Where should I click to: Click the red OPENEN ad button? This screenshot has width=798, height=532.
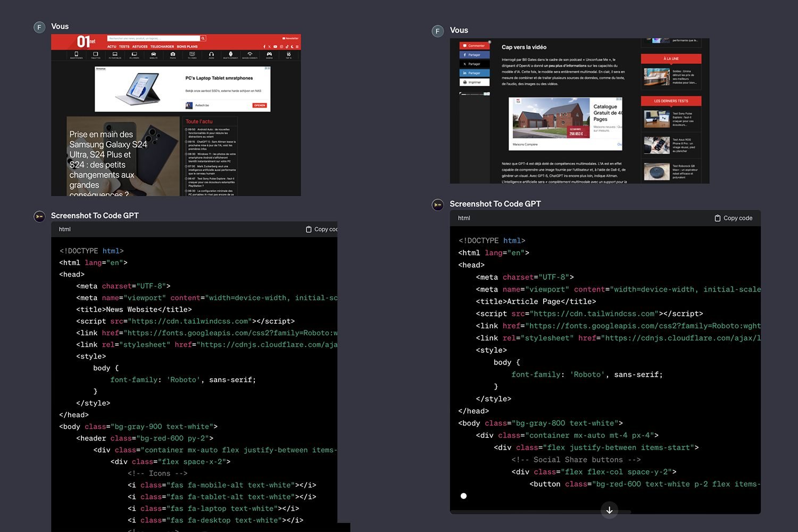click(x=259, y=105)
